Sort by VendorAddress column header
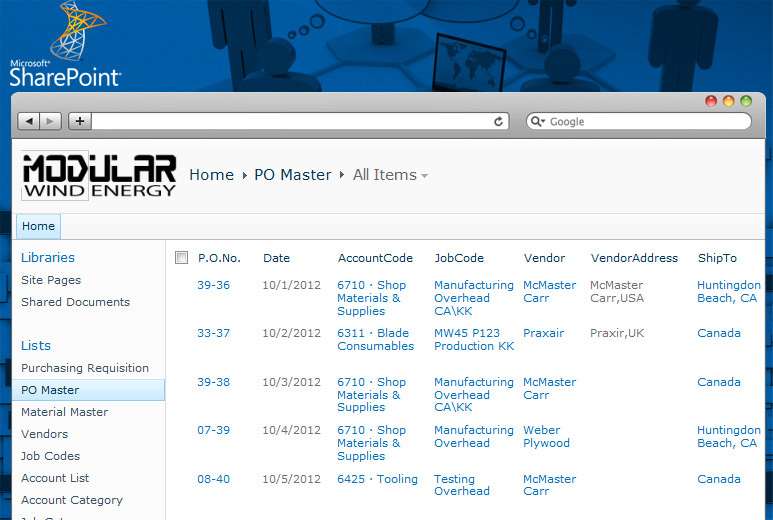 tap(634, 258)
